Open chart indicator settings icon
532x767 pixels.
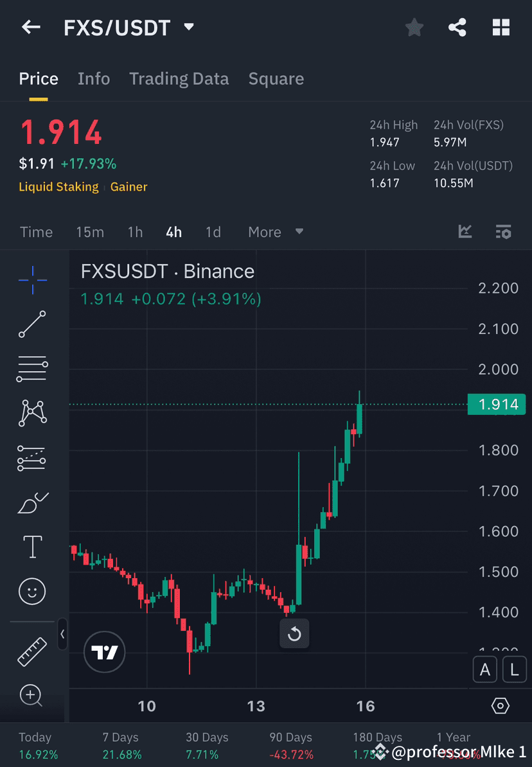(x=503, y=232)
